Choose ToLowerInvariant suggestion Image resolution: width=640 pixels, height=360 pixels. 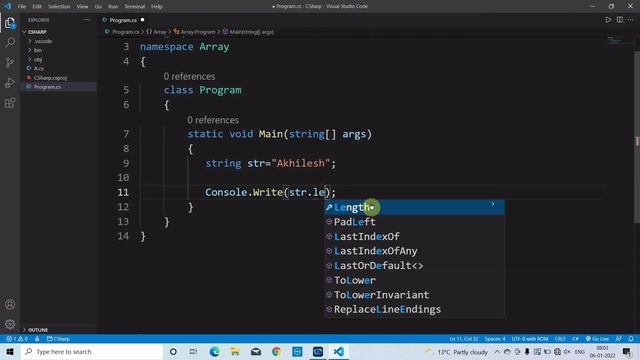(414, 295)
